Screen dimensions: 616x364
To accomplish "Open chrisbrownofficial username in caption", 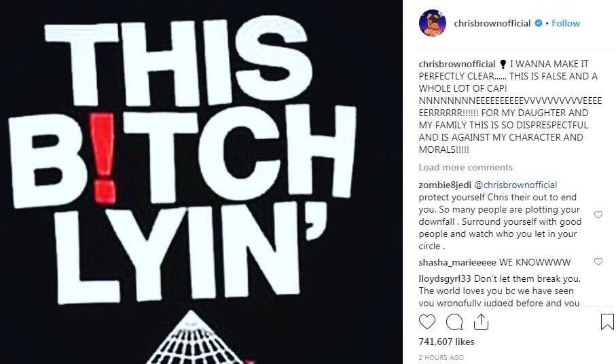I will pos(457,64).
